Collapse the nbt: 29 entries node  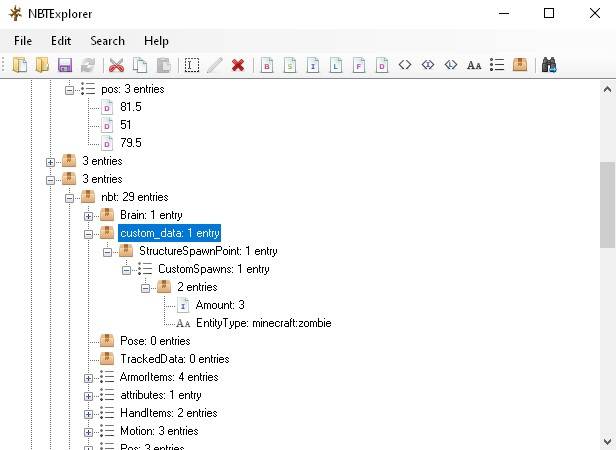70,198
